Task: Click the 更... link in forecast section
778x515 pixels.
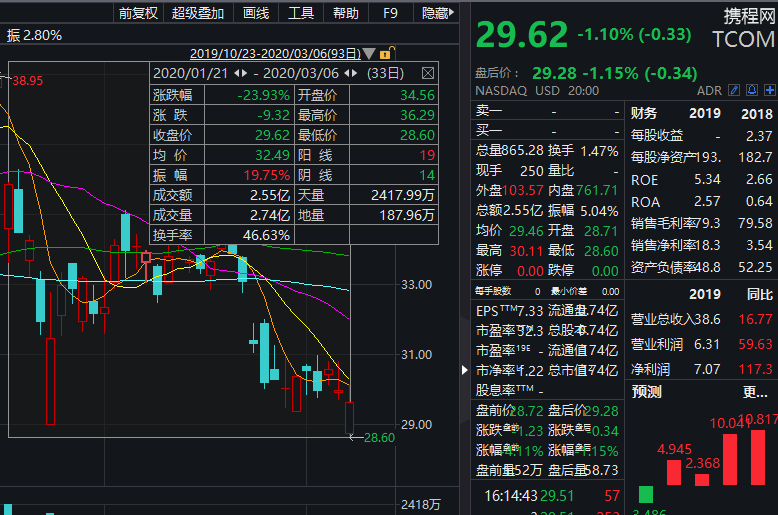Action: click(755, 392)
